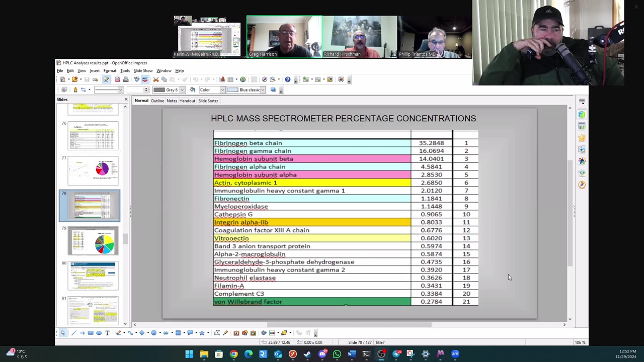The height and width of the screenshot is (362, 644).
Task: Choose the Text tool (T icon)
Action: pos(107,333)
